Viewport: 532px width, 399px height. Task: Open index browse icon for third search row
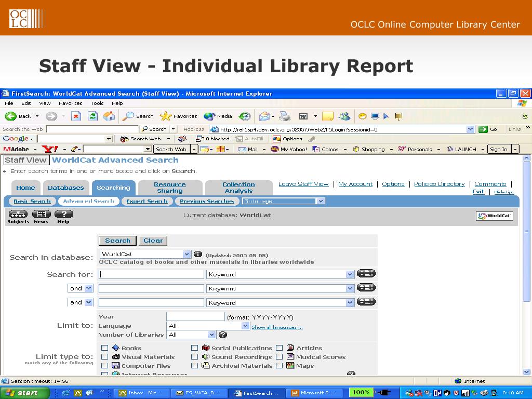coord(366,302)
